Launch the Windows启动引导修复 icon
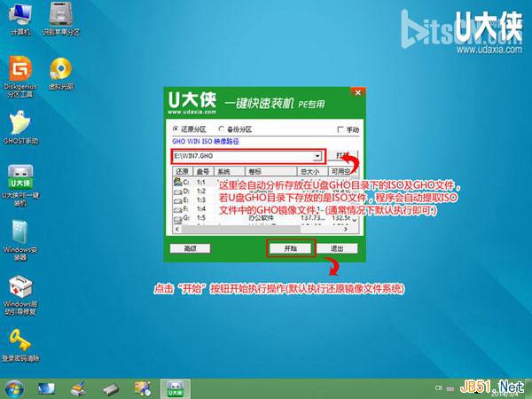The height and width of the screenshot is (399, 532). point(20,295)
